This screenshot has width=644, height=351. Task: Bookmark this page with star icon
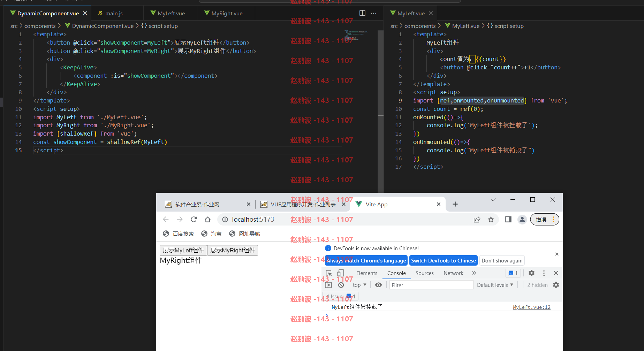491,219
